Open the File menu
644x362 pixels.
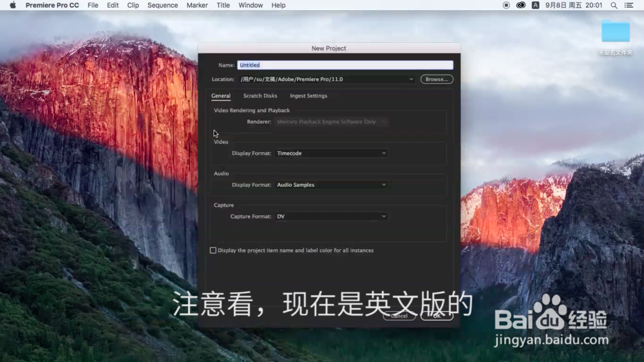(93, 5)
